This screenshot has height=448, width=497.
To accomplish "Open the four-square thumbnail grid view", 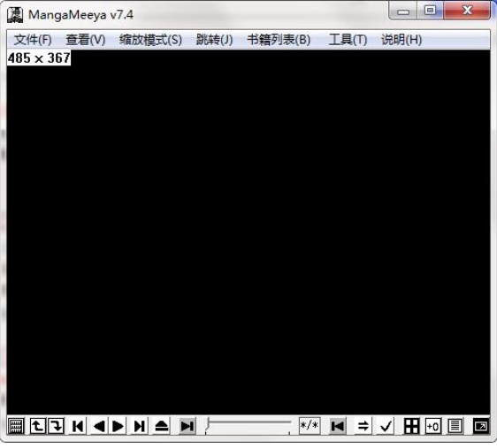I will (x=411, y=426).
